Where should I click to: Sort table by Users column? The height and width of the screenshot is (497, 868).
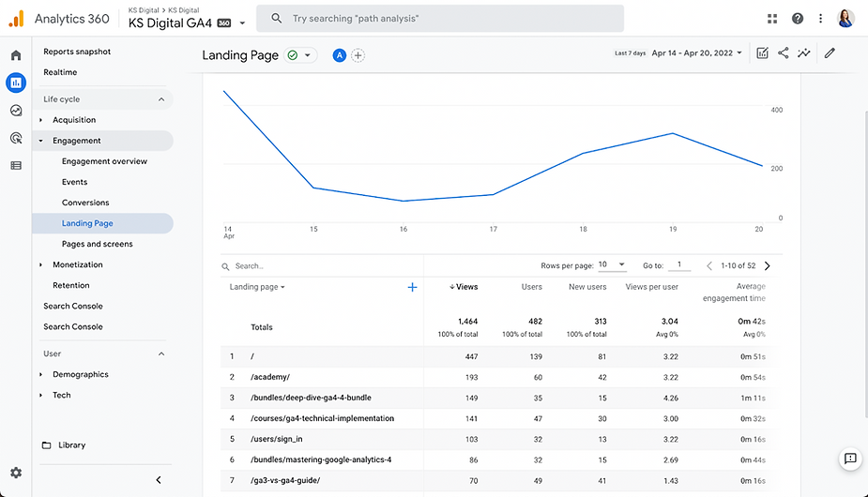coord(531,287)
